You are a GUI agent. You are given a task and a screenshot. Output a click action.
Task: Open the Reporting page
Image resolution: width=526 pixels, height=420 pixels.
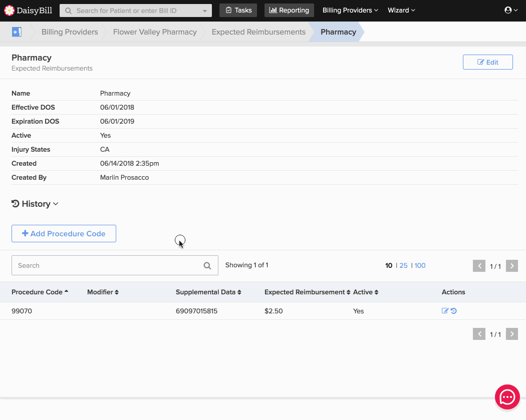pos(289,11)
